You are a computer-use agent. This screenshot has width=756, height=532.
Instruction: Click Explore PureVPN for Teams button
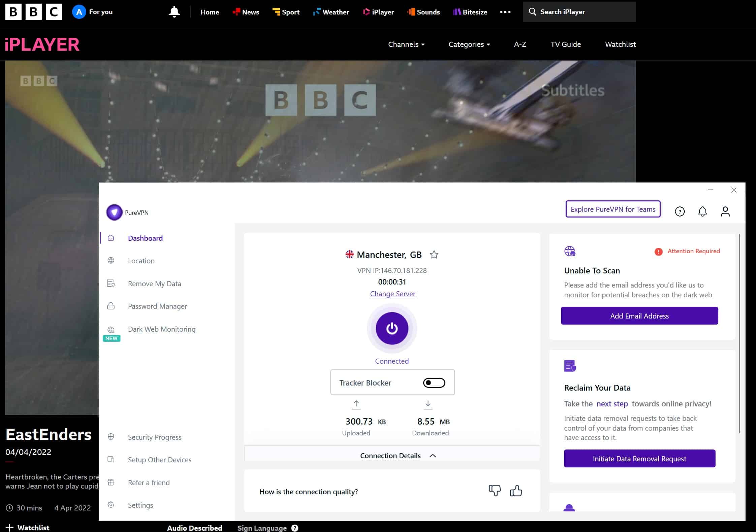tap(613, 209)
